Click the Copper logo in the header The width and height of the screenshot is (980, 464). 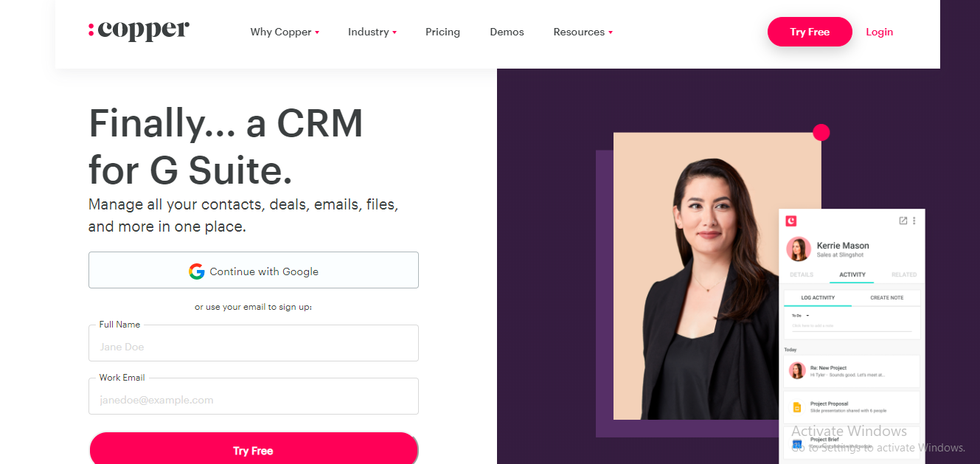(139, 30)
